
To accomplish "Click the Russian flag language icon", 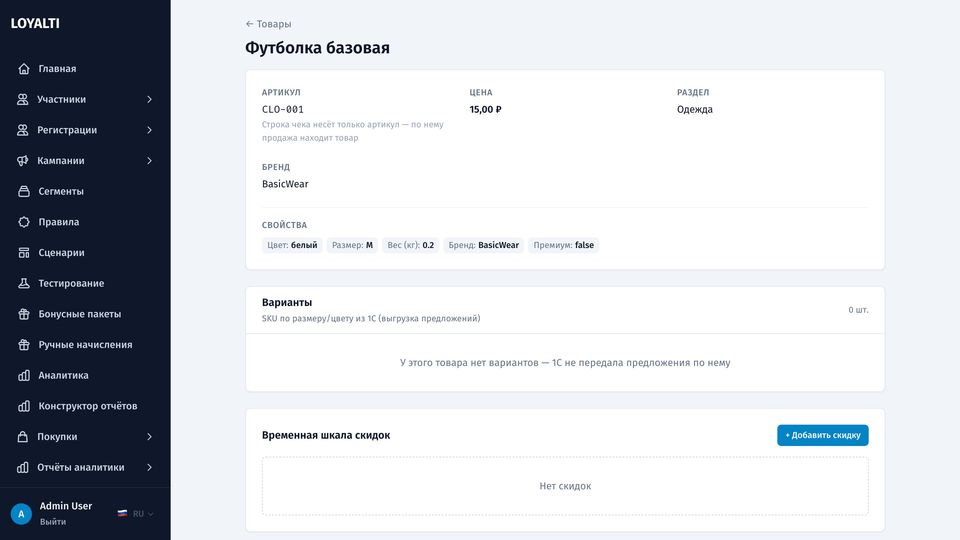I will 122,514.
